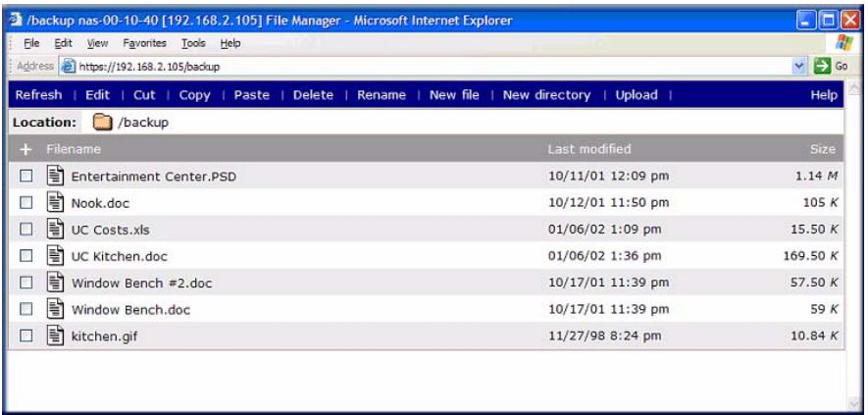The width and height of the screenshot is (868, 415).
Task: Click Copy in the toolbar
Action: point(194,95)
